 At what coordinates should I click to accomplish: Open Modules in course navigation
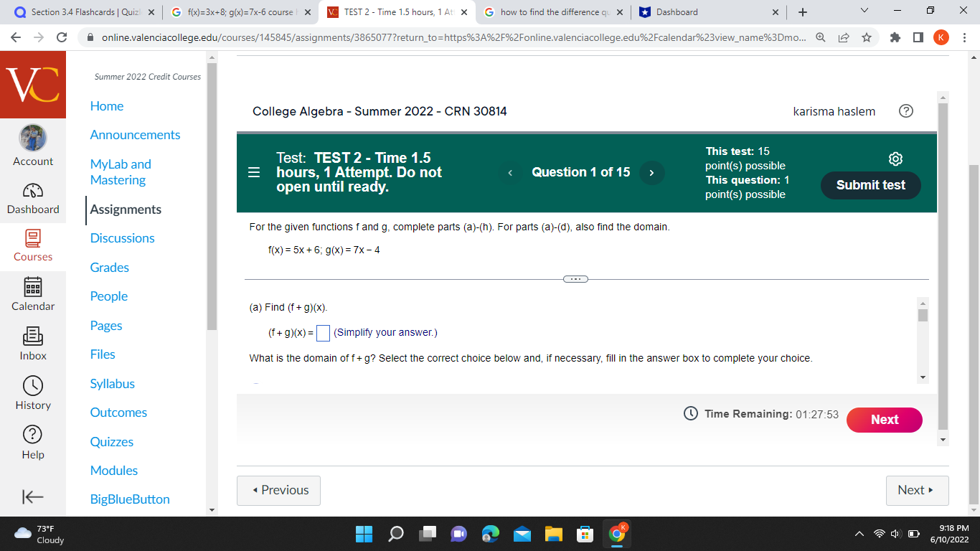pyautogui.click(x=114, y=471)
